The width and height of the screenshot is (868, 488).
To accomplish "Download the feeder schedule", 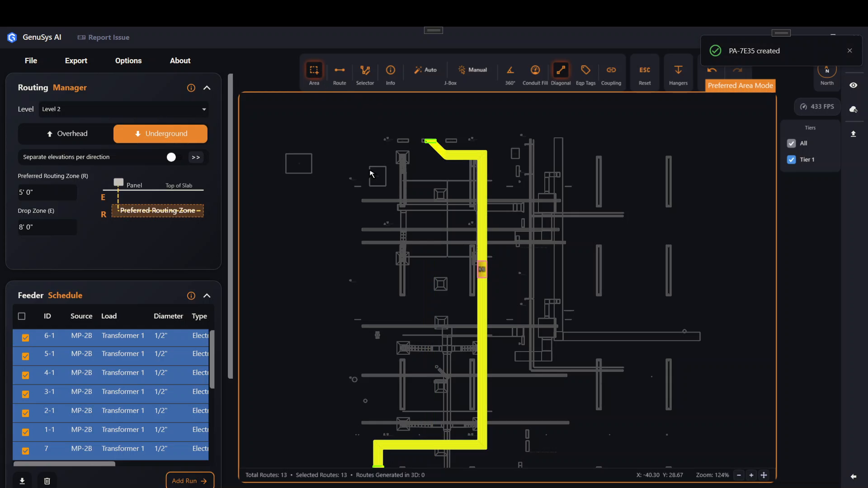I will point(22,481).
